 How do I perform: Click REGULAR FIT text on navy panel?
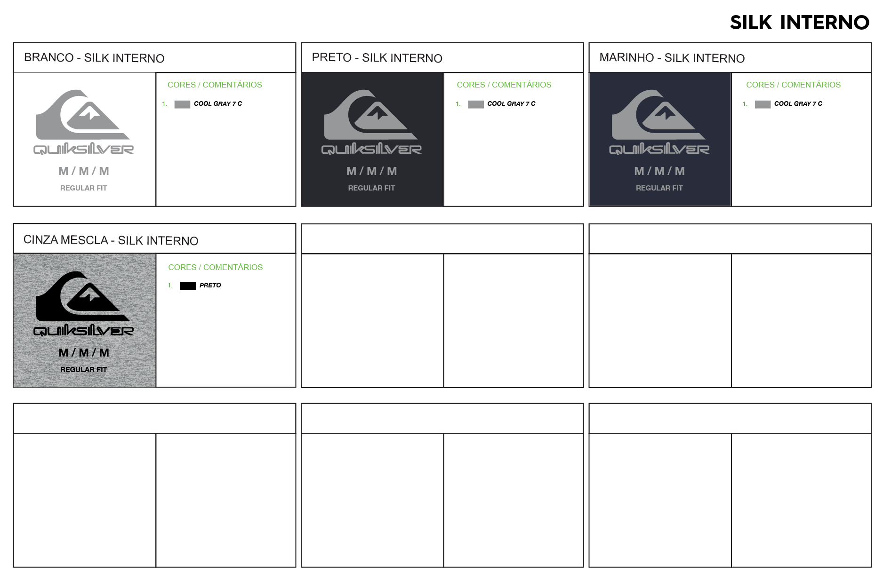(x=659, y=188)
